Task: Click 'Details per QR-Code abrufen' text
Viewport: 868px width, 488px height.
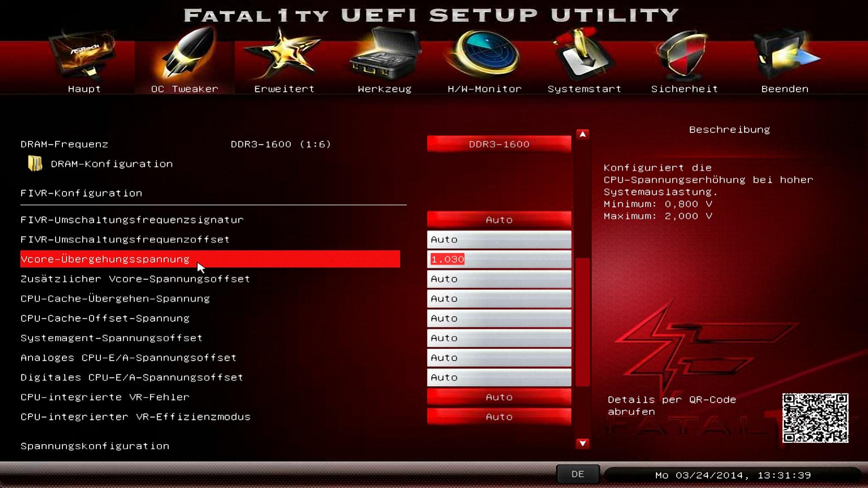Action: pos(672,406)
